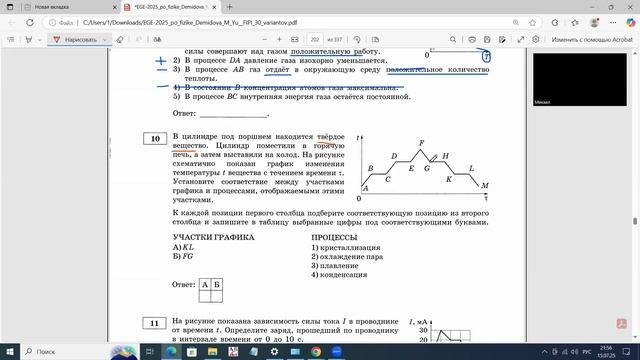The image size is (640, 360).
Task: Click the page number field showing 202
Action: click(x=315, y=40)
